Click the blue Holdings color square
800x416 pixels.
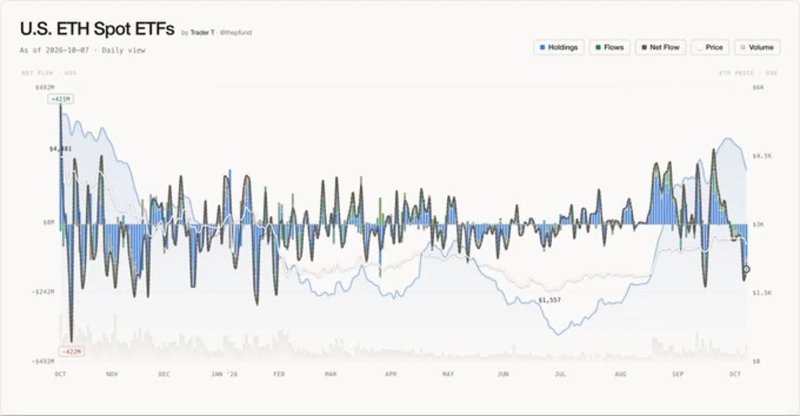[542, 47]
